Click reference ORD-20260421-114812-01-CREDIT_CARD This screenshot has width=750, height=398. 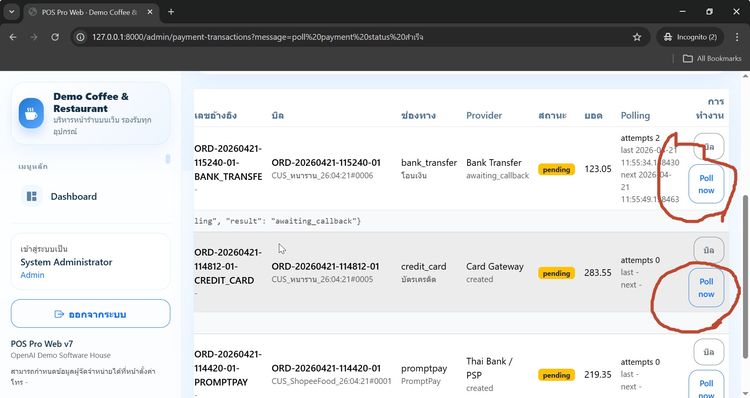coord(228,266)
